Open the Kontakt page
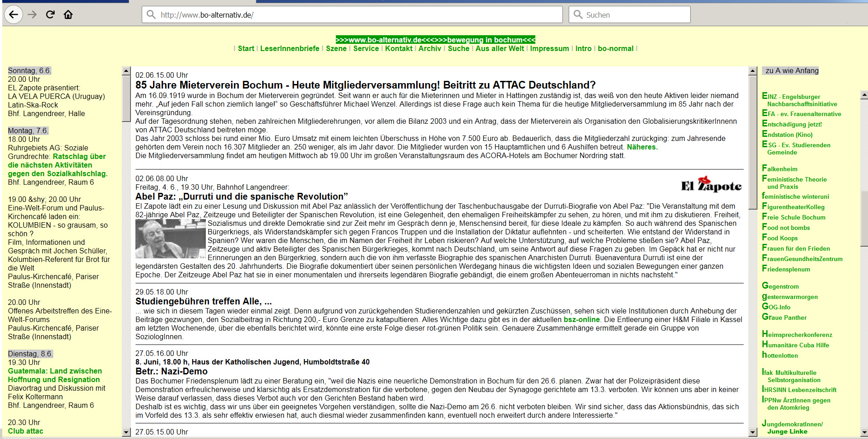This screenshot has height=439, width=868. pos(399,48)
